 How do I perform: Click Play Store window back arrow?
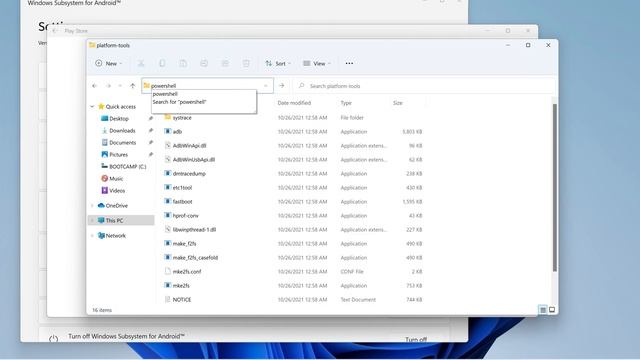pos(55,31)
